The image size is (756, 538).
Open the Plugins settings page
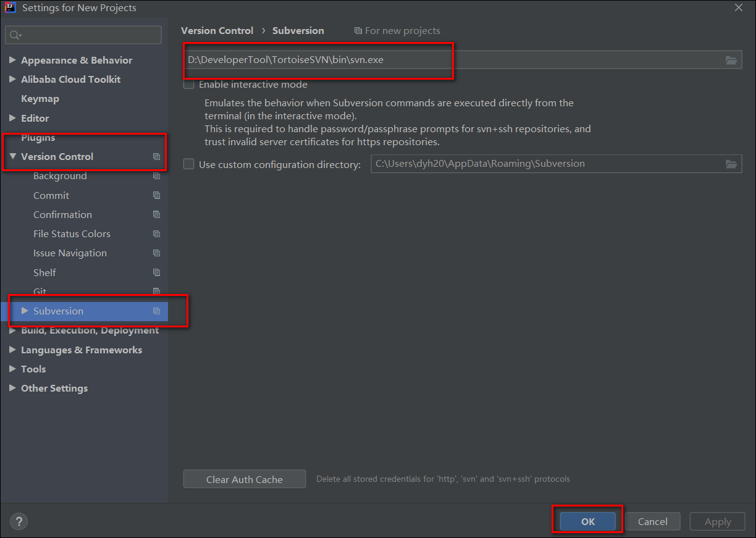click(x=38, y=137)
